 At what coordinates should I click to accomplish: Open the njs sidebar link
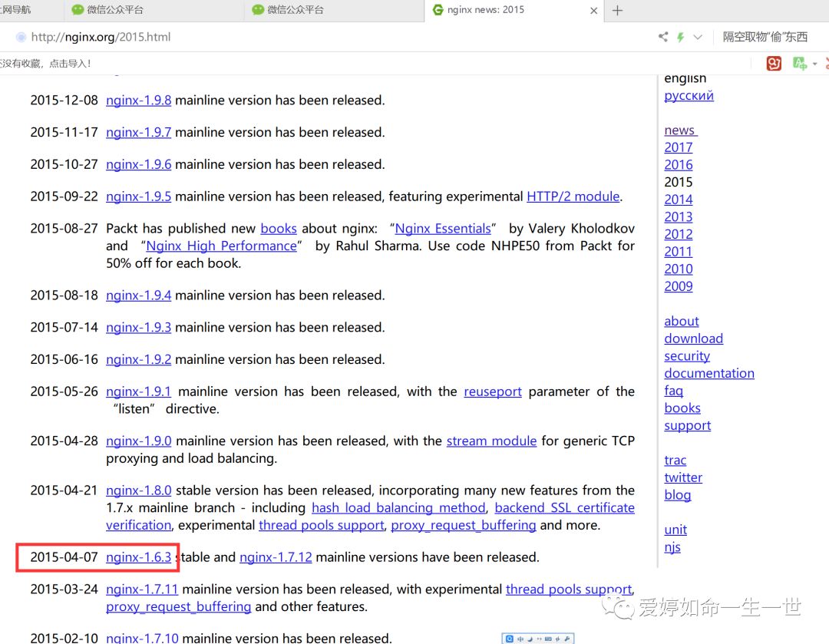[672, 547]
